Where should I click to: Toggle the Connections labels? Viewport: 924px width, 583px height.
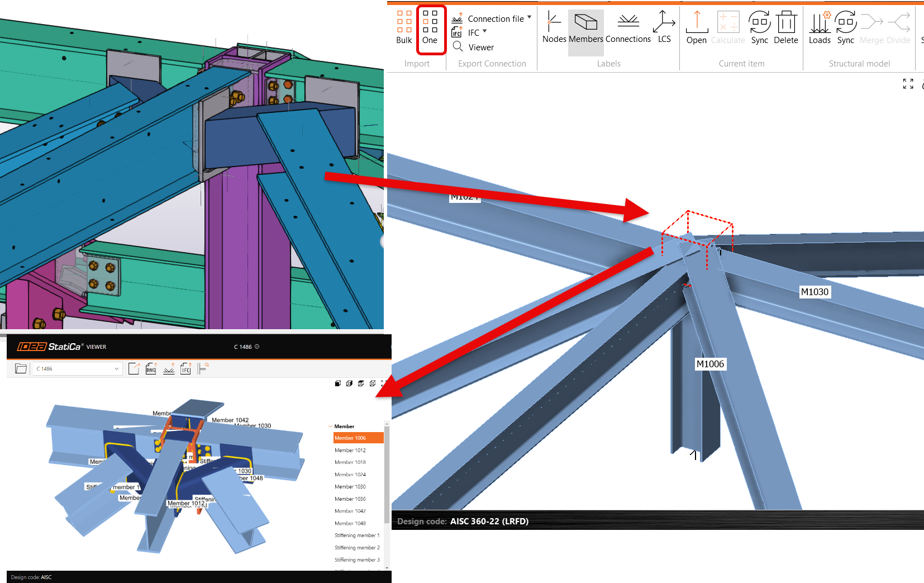tap(628, 27)
